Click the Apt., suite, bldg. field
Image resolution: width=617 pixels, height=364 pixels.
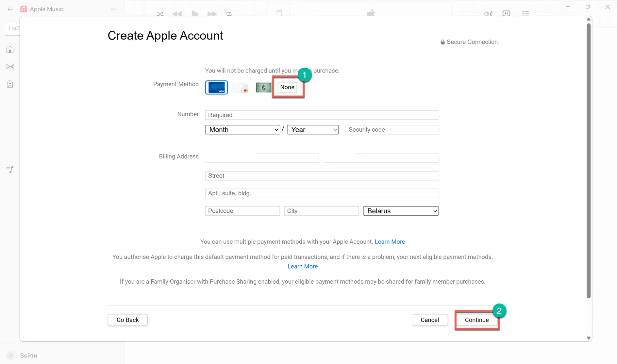[322, 193]
